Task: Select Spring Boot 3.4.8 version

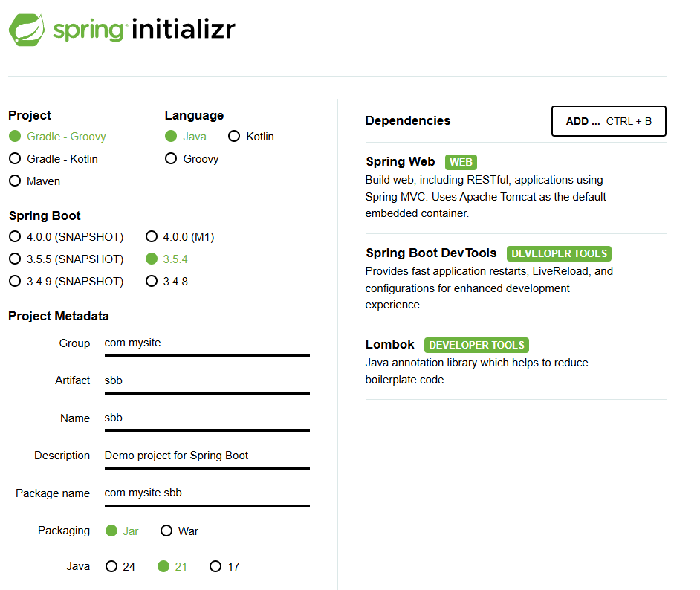Action: point(167,282)
